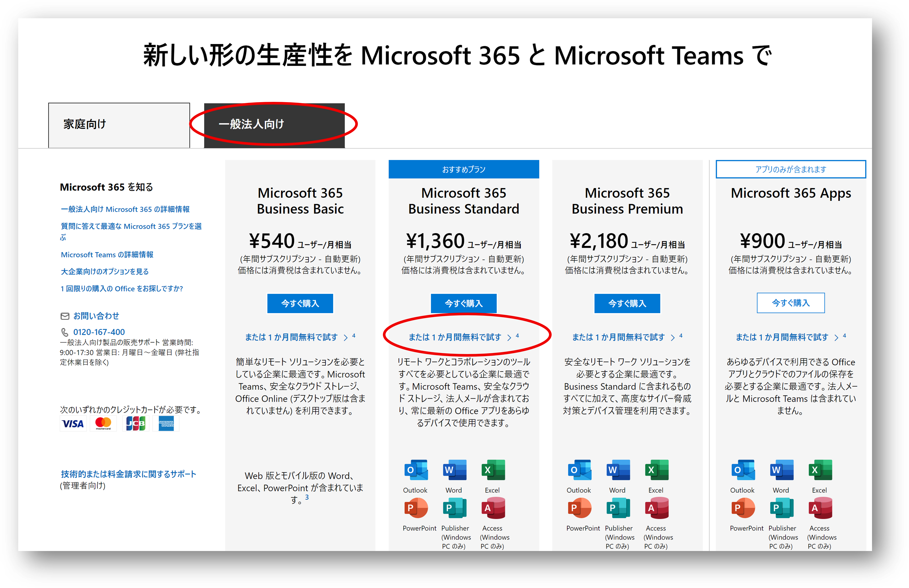Click 今すぐ購入 for Business Premium
The image size is (909, 588).
pyautogui.click(x=627, y=303)
